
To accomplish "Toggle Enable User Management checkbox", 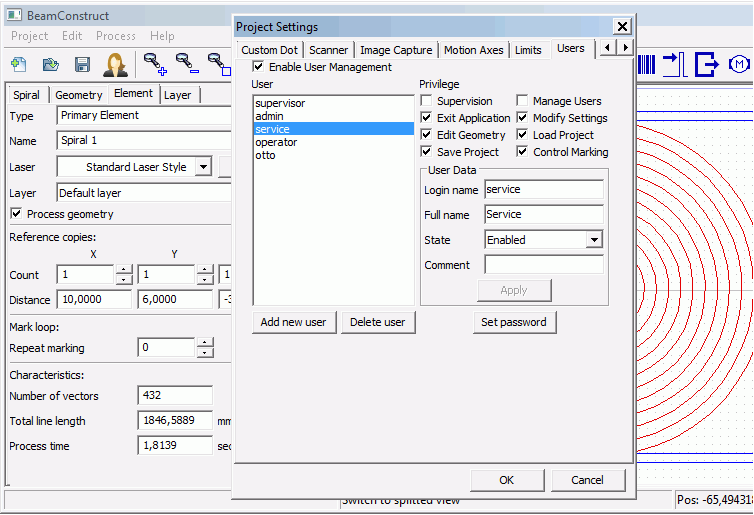I will click(259, 67).
